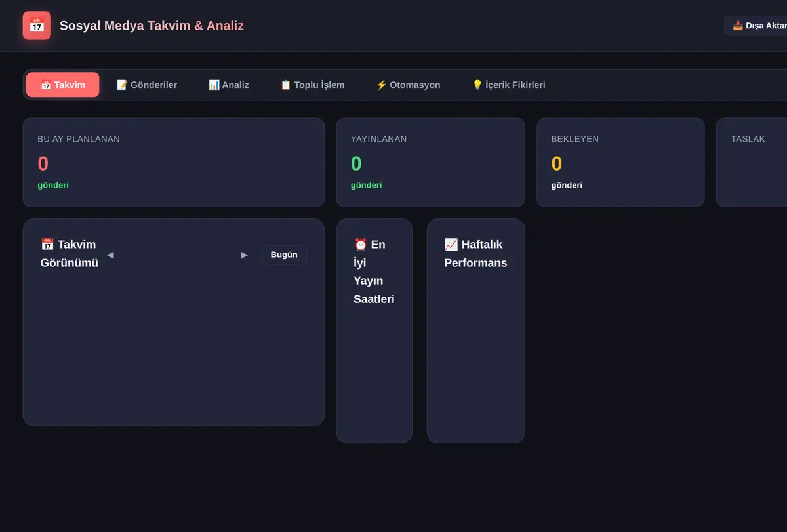Open the İçerik Fikirleri tab

click(509, 85)
